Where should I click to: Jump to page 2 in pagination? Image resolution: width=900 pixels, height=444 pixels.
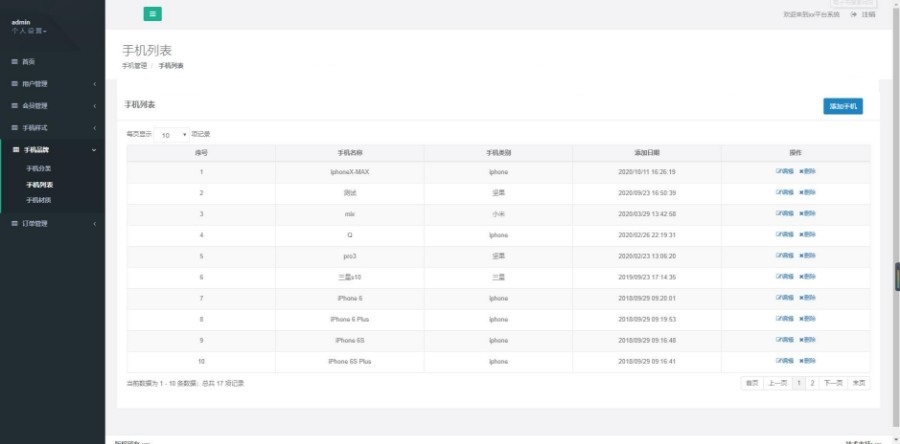(812, 383)
